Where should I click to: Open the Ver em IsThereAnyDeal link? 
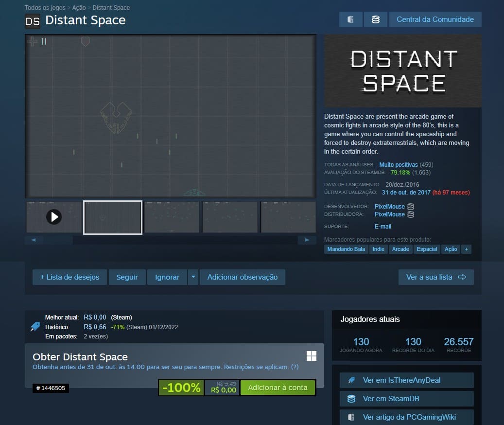406,380
